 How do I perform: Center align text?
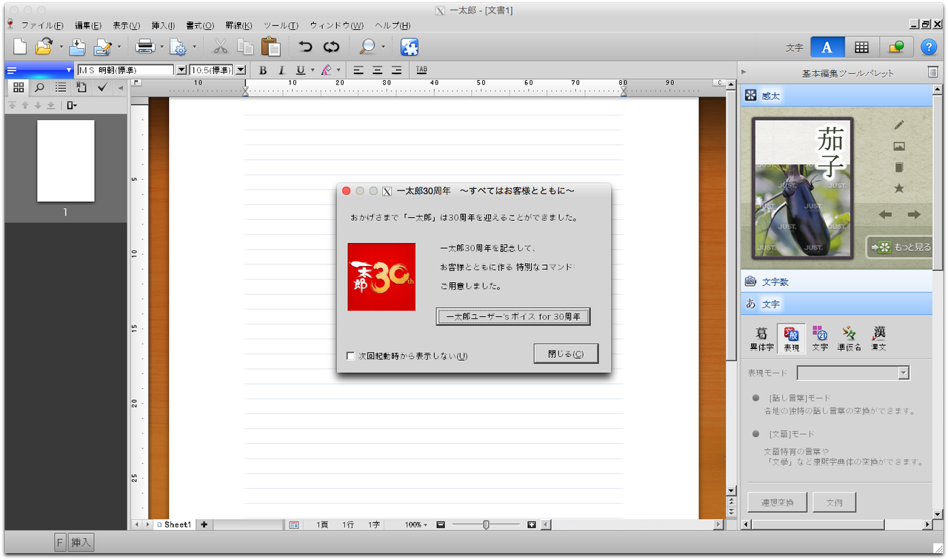pyautogui.click(x=378, y=70)
